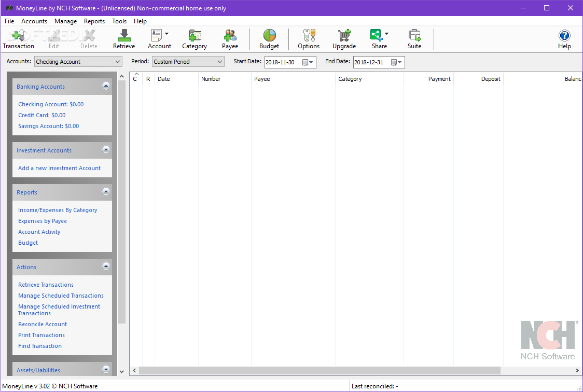The width and height of the screenshot is (583, 392).
Task: Collapse the Reports sidebar panel
Action: [x=106, y=192]
